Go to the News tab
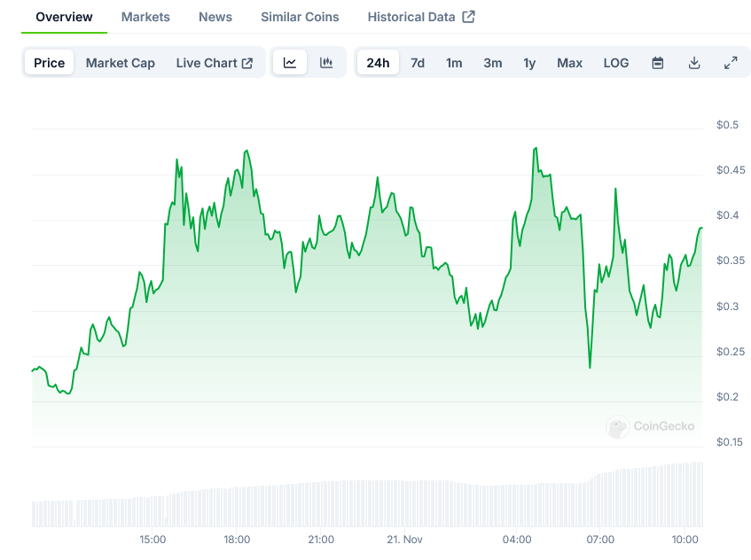Viewport: 751px width, 560px height. click(x=215, y=17)
